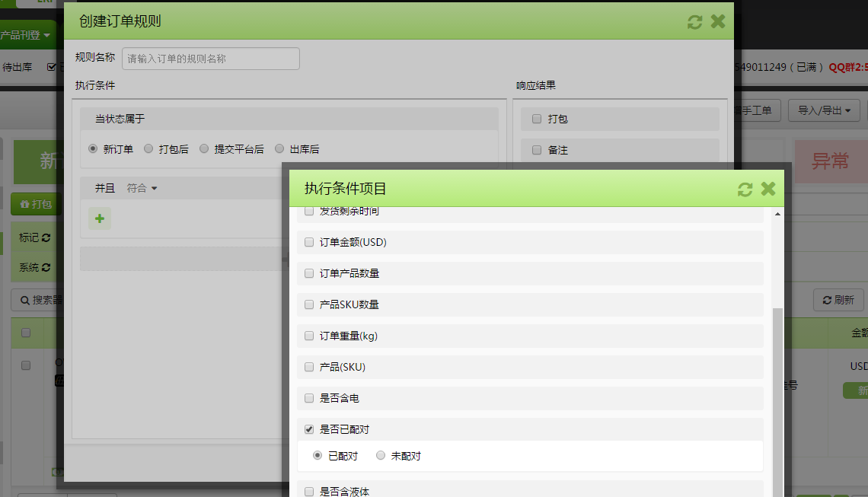The image size is (868, 497).
Task: Refresh the 执行条件项目 dialog
Action: [745, 190]
